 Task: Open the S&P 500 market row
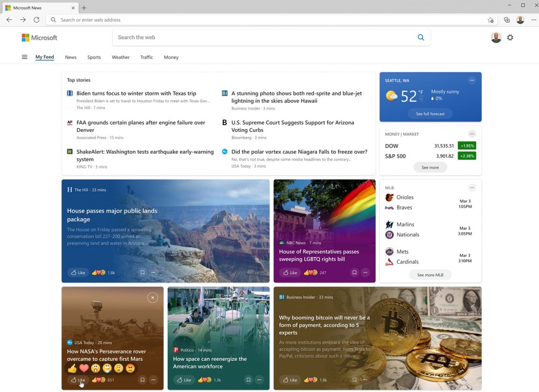pos(430,156)
